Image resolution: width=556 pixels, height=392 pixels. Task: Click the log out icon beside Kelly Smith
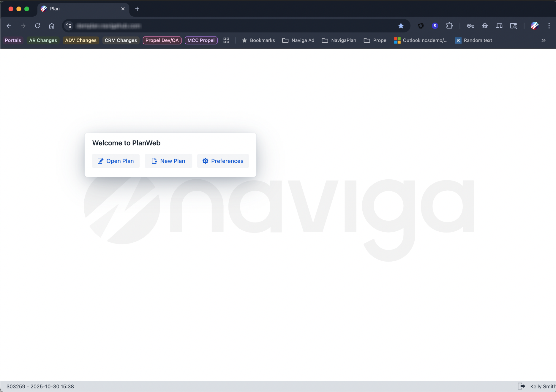click(x=521, y=386)
